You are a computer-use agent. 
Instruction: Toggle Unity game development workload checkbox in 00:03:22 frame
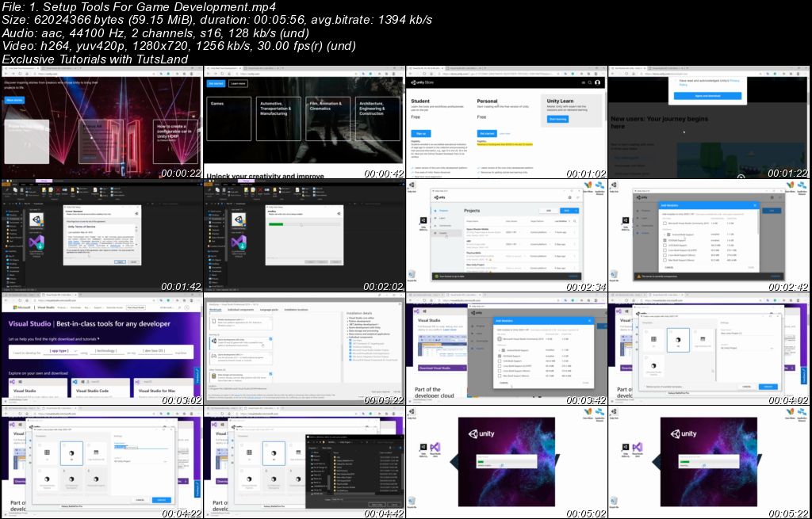pos(270,339)
